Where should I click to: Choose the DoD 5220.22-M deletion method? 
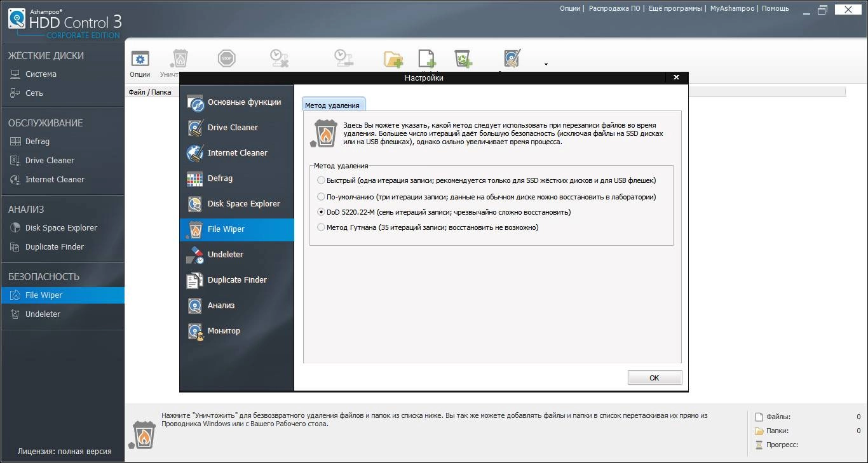click(x=321, y=212)
